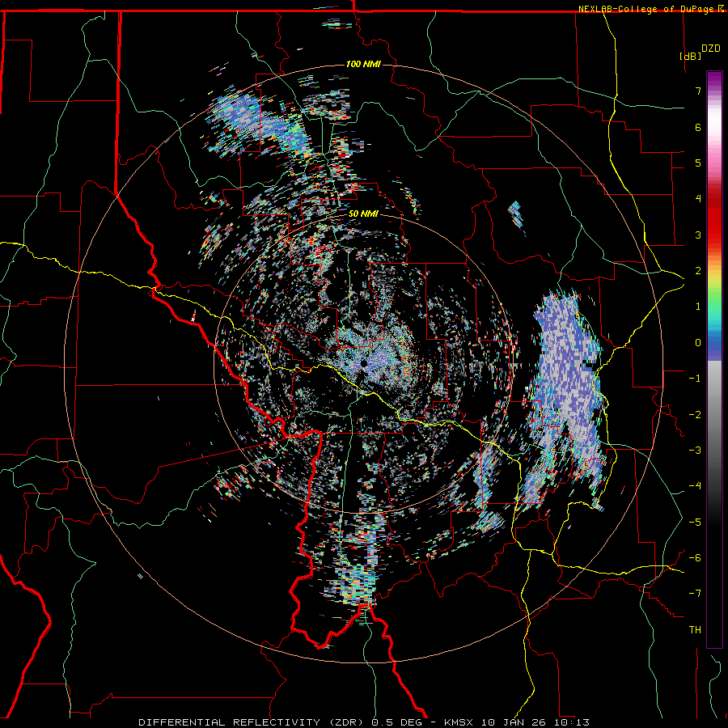Screen dimensions: 728x728
Task: Click the -3 value on color scale
Action: [x=695, y=451]
